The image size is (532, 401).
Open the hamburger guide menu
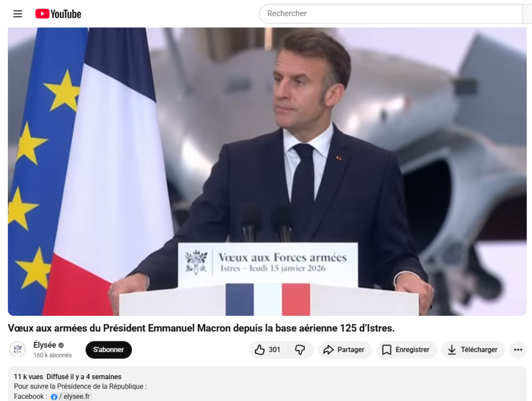click(x=18, y=14)
